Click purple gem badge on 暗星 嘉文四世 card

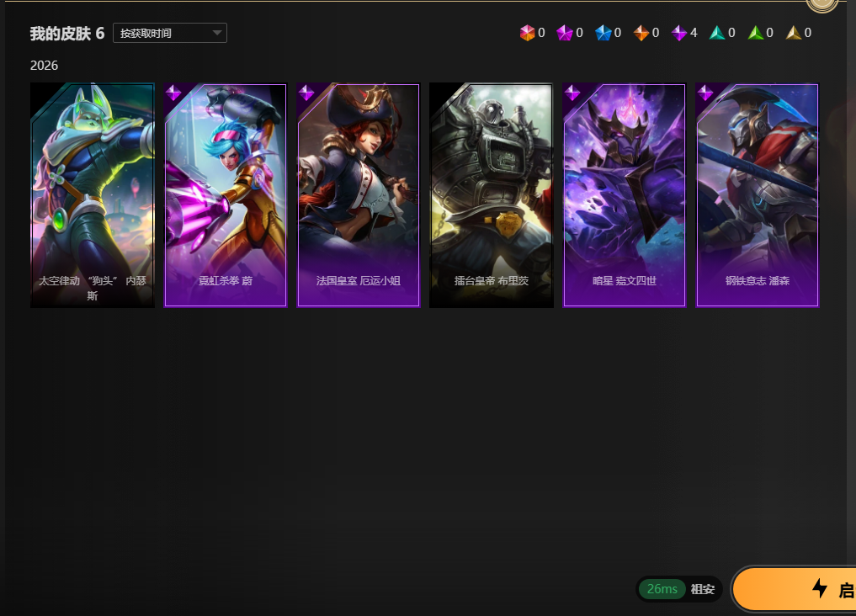click(x=572, y=93)
